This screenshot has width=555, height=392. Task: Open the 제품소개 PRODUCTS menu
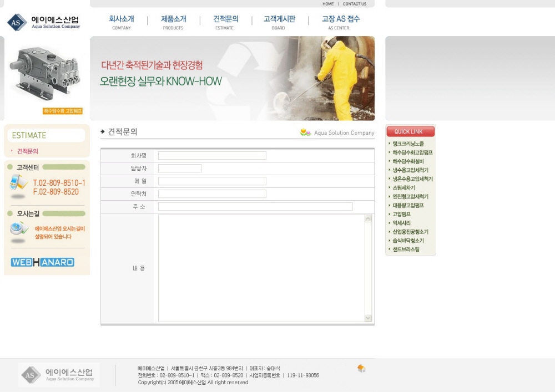173,22
